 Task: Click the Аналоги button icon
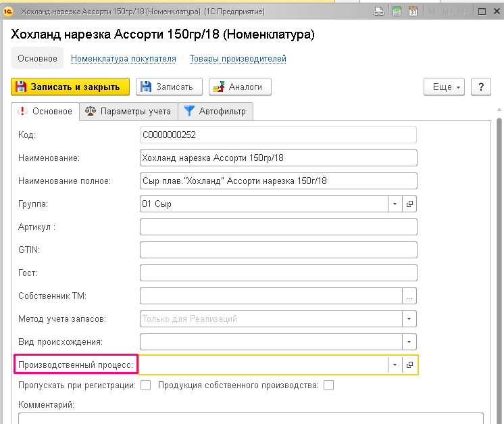(219, 87)
